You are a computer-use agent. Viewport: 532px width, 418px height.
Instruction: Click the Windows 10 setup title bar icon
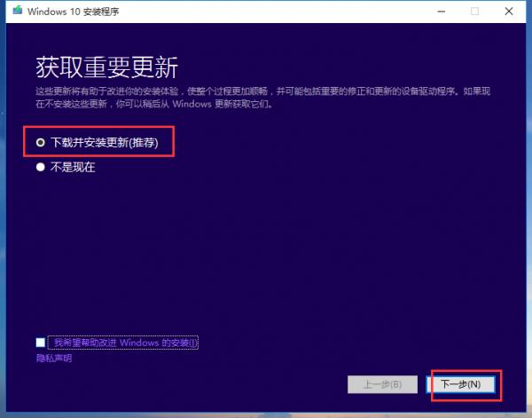tap(18, 11)
